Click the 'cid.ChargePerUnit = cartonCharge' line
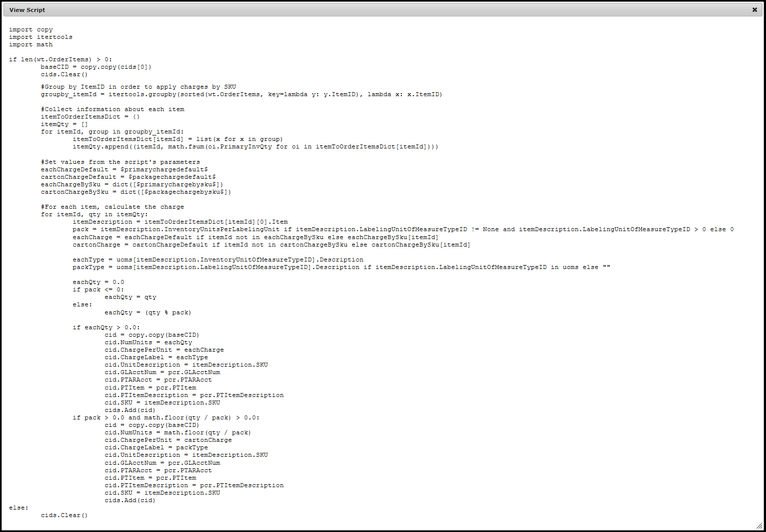 [168, 440]
